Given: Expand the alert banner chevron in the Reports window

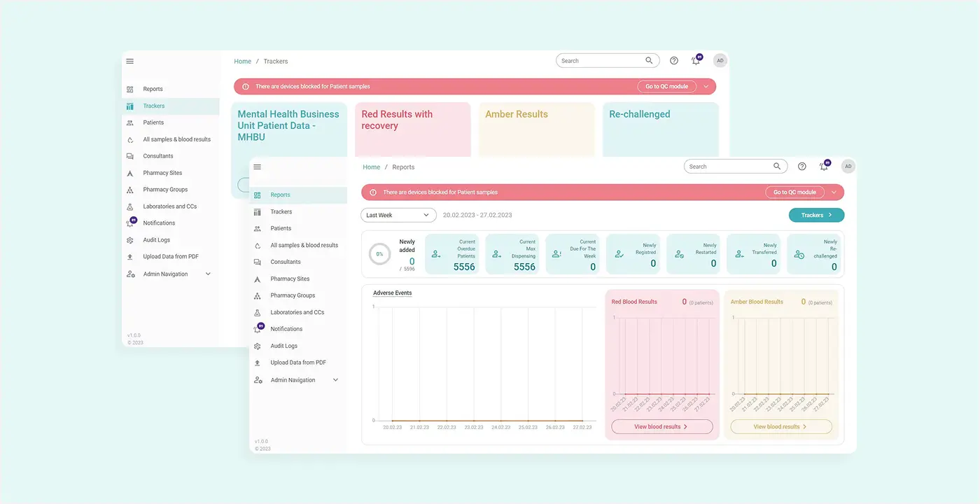Looking at the screenshot, I should pyautogui.click(x=834, y=192).
